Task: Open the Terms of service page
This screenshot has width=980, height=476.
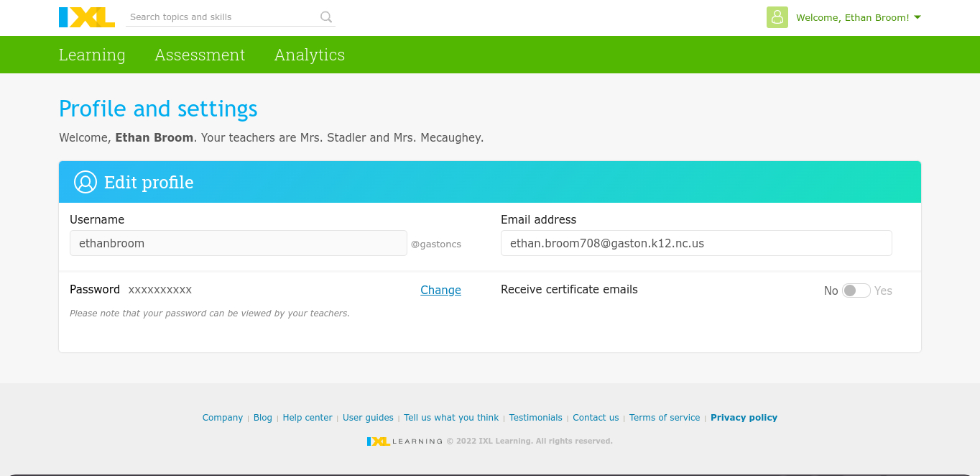Action: pyautogui.click(x=664, y=417)
